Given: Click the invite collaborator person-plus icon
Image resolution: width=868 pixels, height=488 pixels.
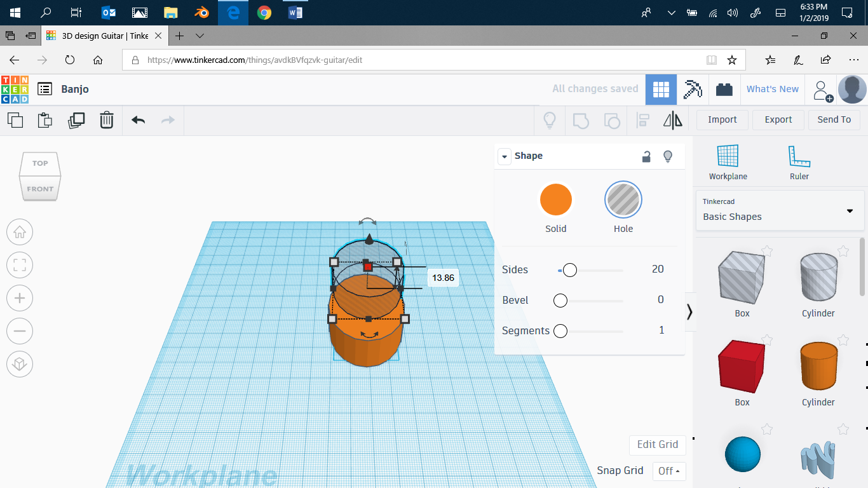Looking at the screenshot, I should pos(823,91).
